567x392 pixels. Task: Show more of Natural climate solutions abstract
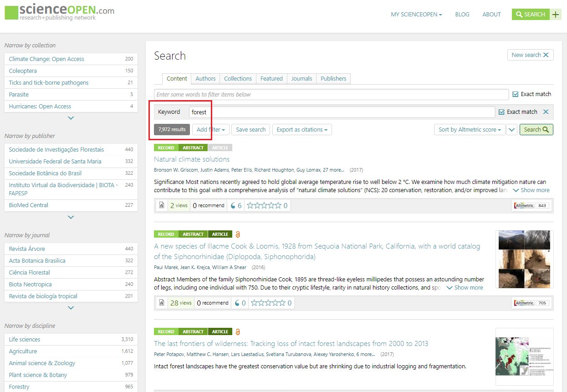pyautogui.click(x=531, y=190)
